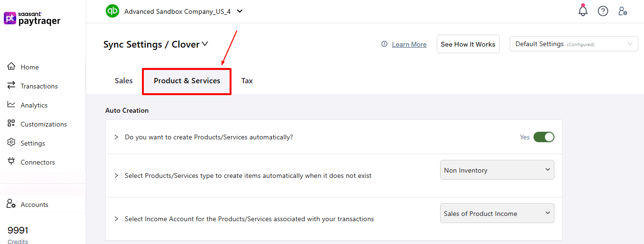
Task: Open Transactions in sidebar
Action: (39, 86)
